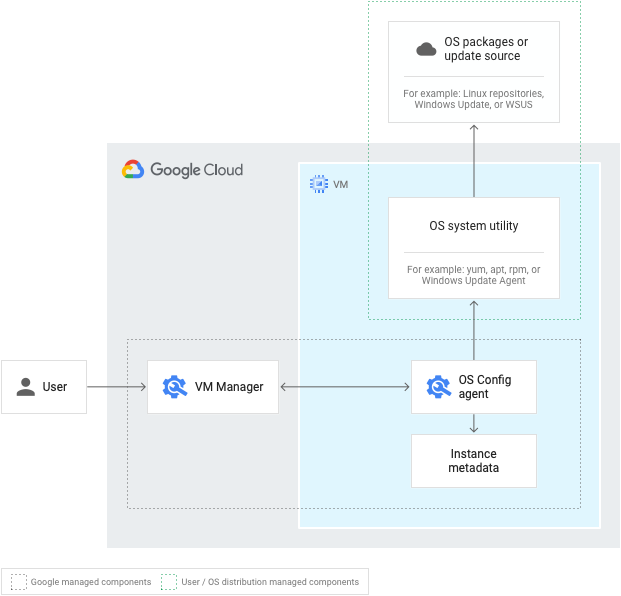Viewport: 621px width, 596px height.
Task: Click the User person icon
Action: 26,387
